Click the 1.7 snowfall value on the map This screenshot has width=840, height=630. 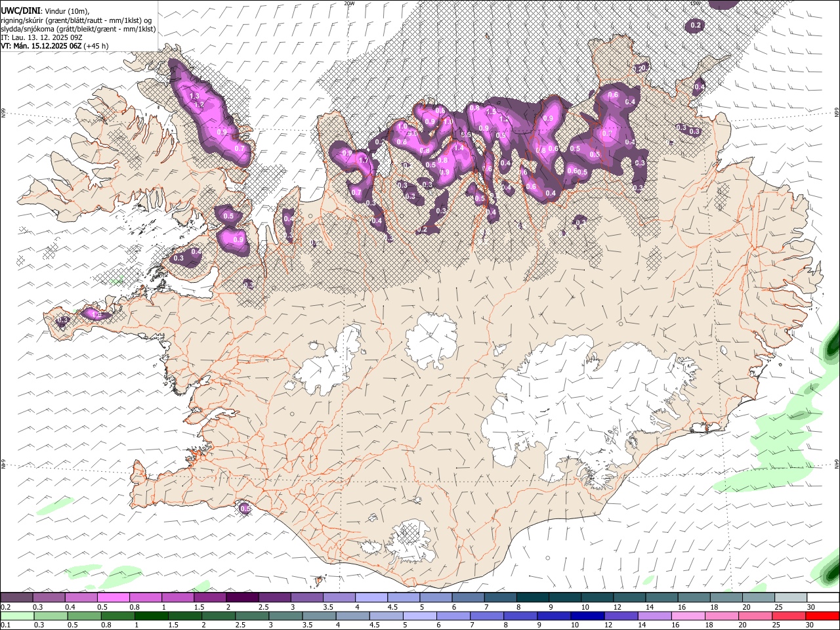[363, 160]
